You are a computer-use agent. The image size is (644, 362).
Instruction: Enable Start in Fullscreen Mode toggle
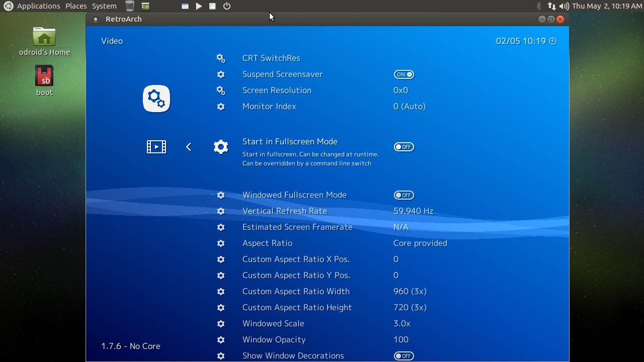pos(404,147)
